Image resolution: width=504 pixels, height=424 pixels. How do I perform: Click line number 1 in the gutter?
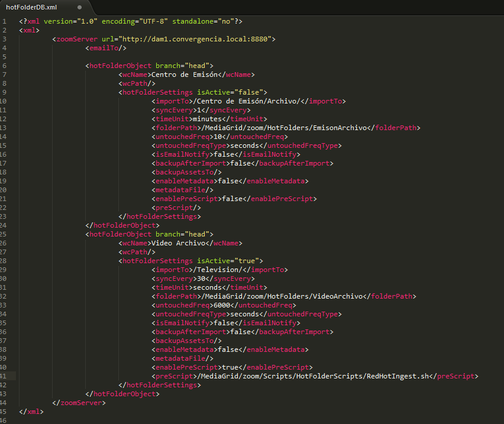4,21
